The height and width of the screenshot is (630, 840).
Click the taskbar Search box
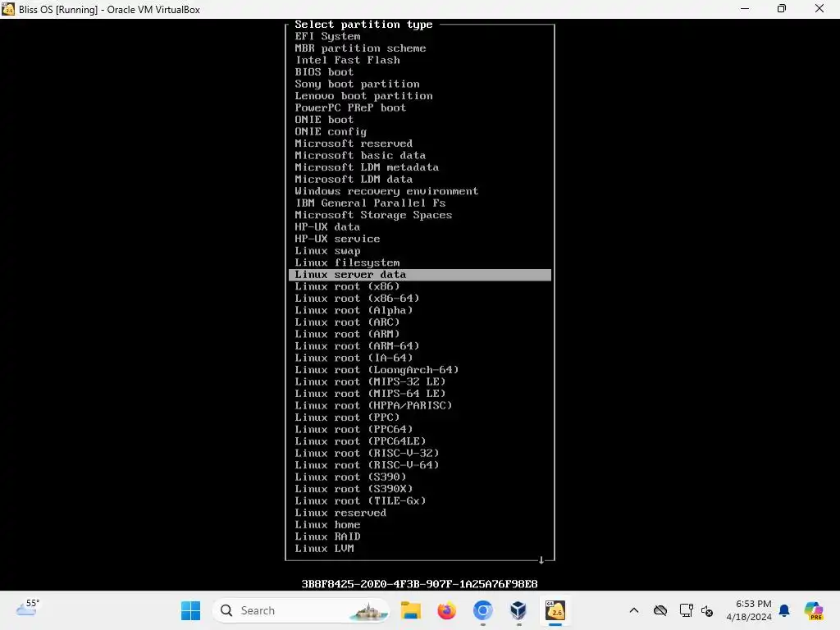pyautogui.click(x=301, y=610)
